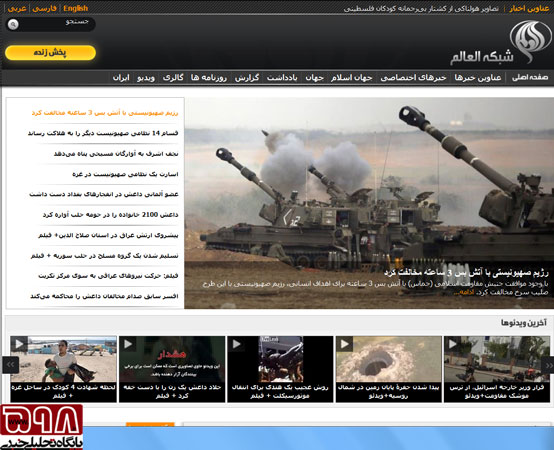This screenshot has height=450, width=554.
Task: Open the عناوین خبرها menu item
Action: click(478, 77)
